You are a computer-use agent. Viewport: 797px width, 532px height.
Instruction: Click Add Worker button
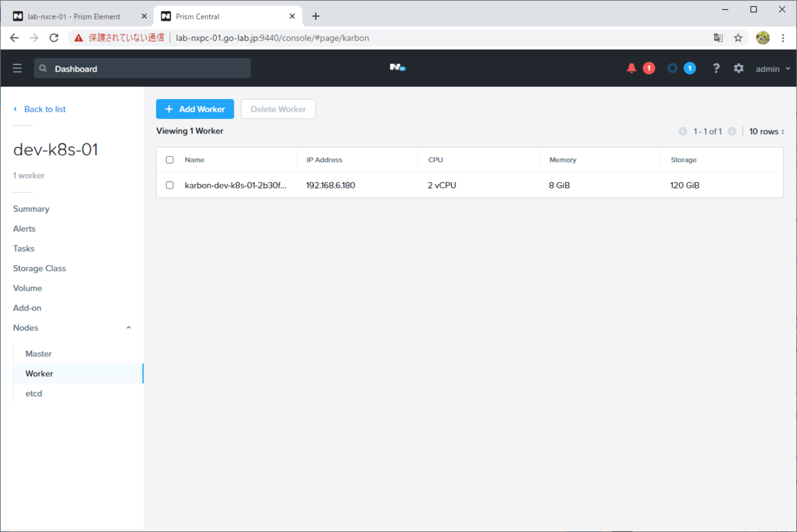[195, 109]
